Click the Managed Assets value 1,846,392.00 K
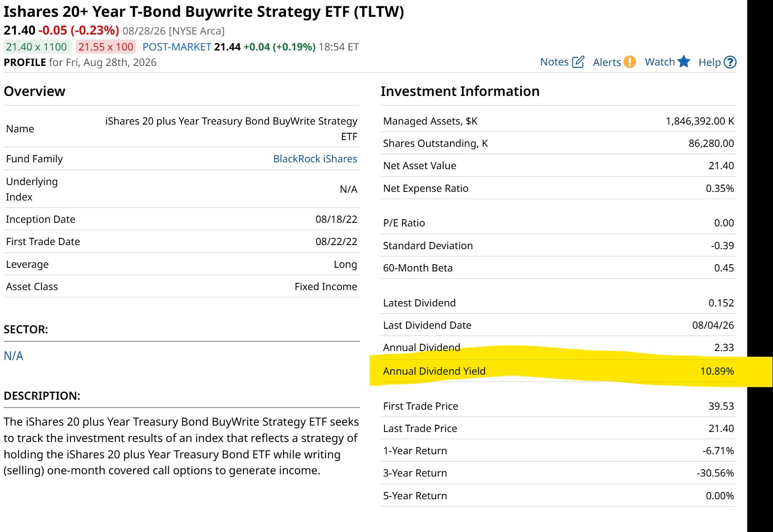This screenshot has height=532, width=773. 700,121
